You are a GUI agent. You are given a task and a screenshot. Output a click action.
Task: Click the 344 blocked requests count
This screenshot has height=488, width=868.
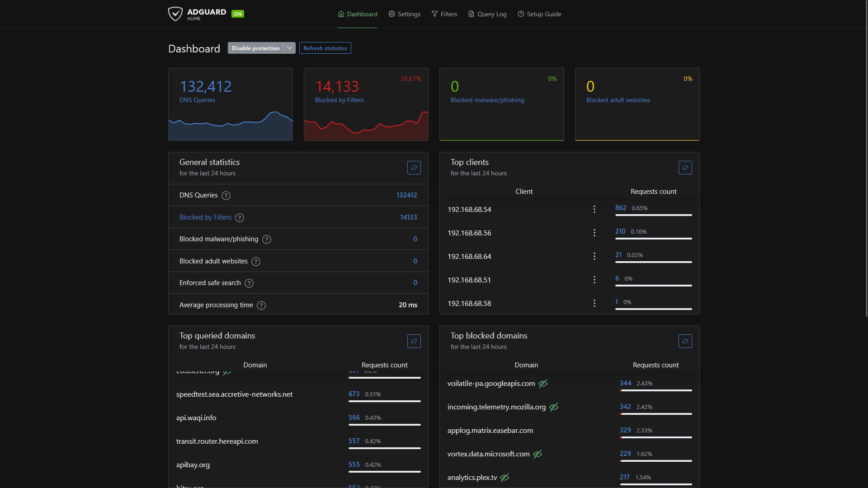click(625, 383)
